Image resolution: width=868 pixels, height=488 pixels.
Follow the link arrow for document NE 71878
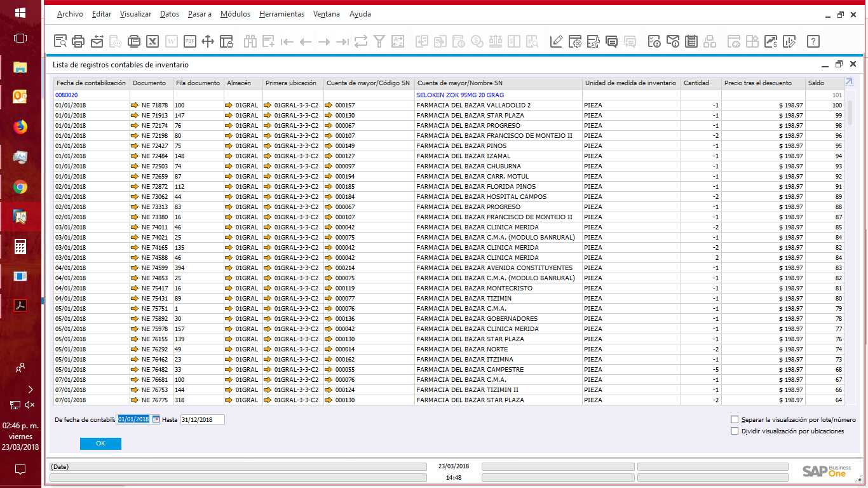click(x=135, y=105)
